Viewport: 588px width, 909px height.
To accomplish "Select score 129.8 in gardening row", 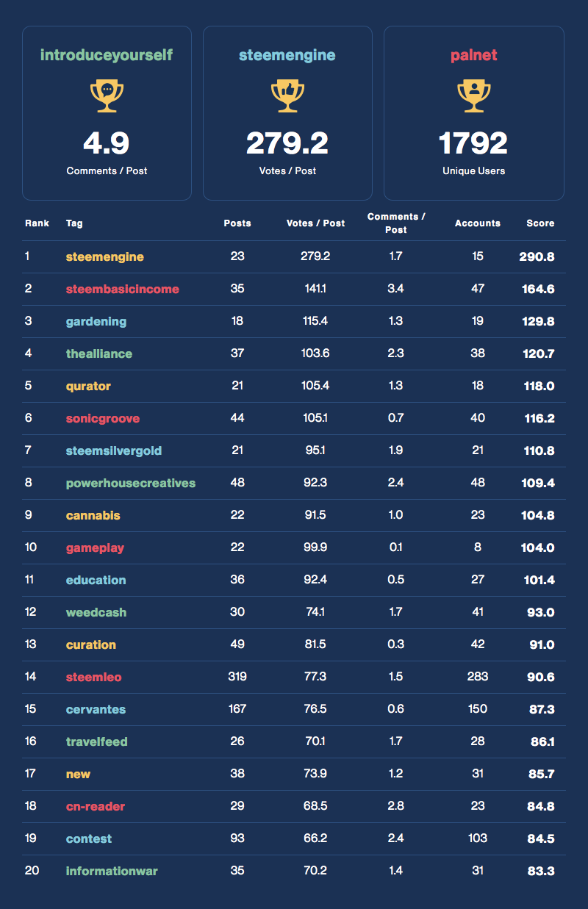I will (538, 321).
